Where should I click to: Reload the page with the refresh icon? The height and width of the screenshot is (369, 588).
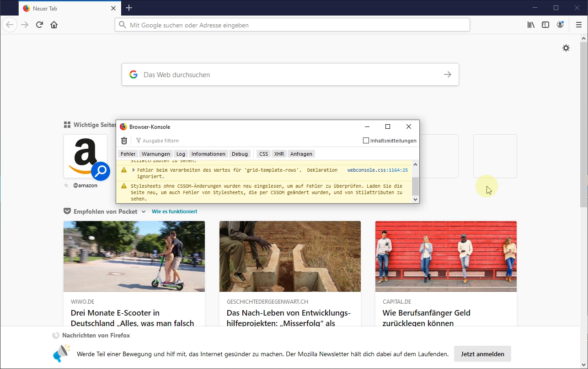39,25
